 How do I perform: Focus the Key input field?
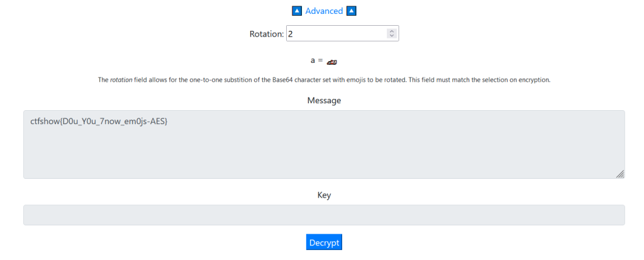click(x=323, y=215)
